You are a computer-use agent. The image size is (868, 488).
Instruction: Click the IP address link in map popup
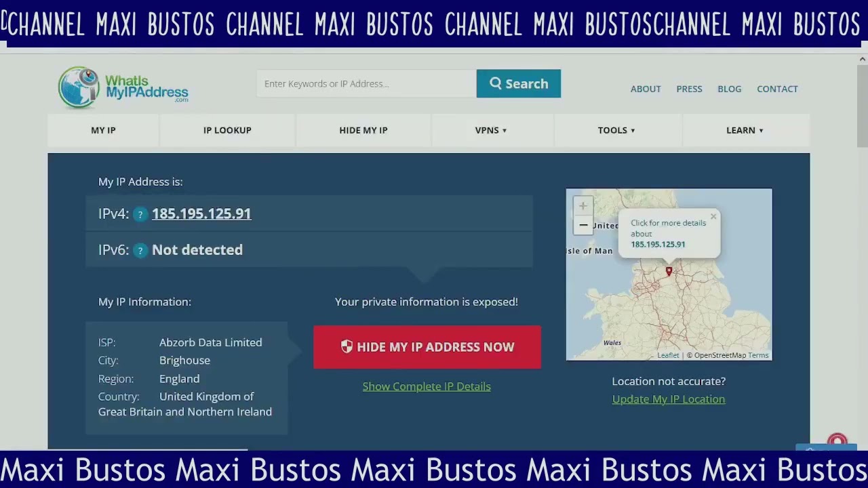(658, 245)
